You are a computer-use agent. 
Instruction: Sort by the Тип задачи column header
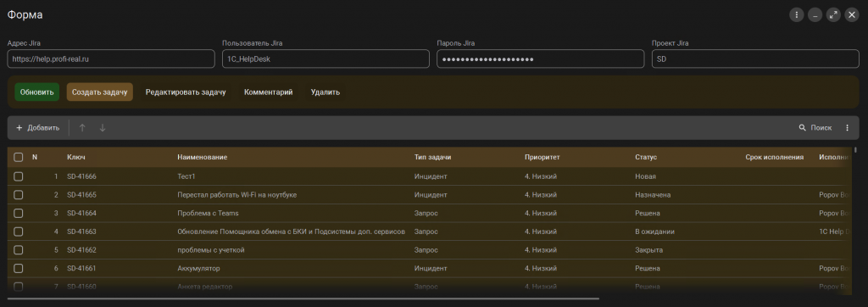(x=433, y=158)
